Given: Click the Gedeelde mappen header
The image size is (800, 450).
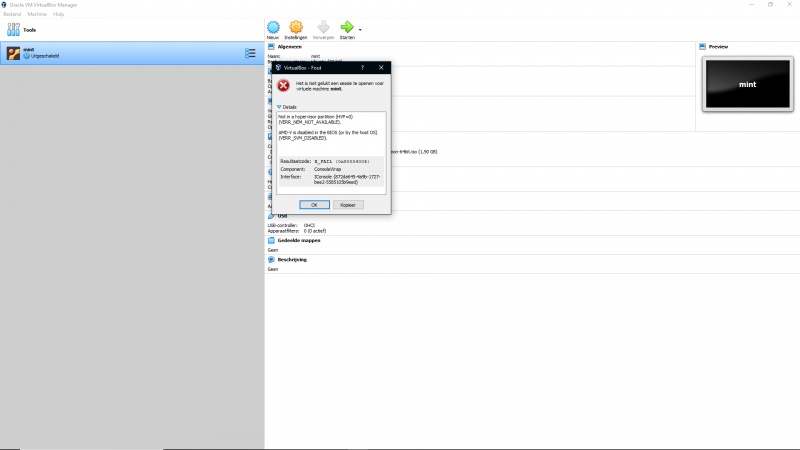Looking at the screenshot, I should coord(299,240).
